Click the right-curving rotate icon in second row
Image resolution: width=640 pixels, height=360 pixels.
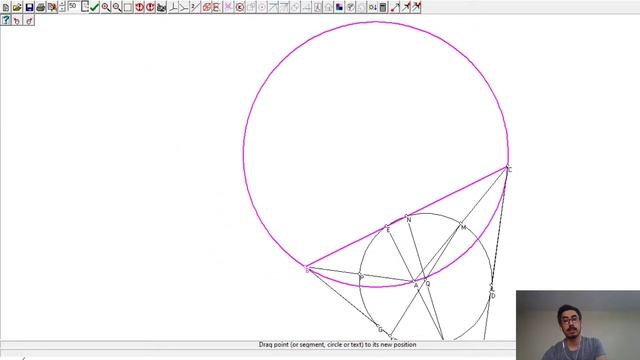(29, 20)
